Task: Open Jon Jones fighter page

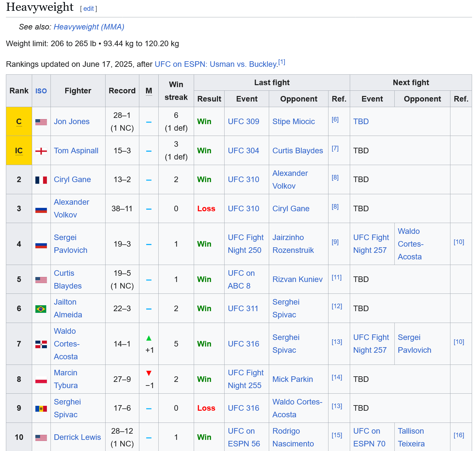Action: 71,122
